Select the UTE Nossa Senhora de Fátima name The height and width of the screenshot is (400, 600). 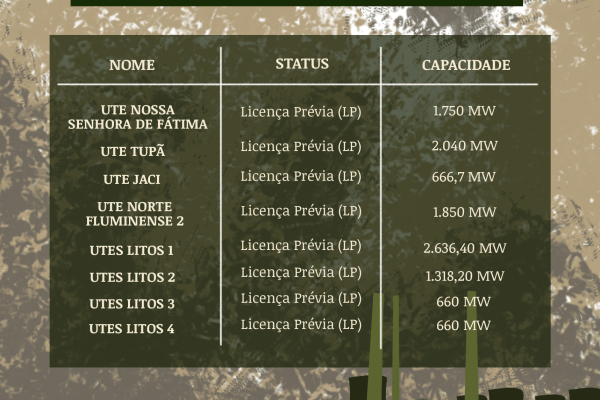(x=137, y=116)
